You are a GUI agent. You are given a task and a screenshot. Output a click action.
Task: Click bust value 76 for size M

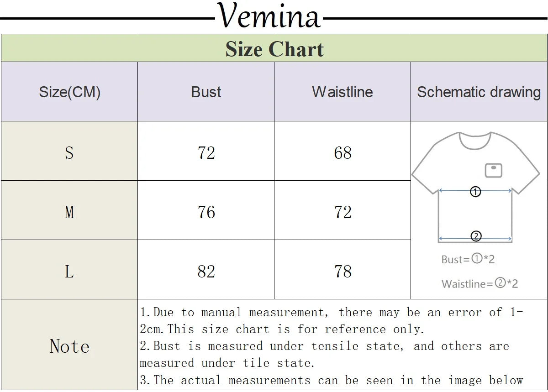pyautogui.click(x=206, y=212)
